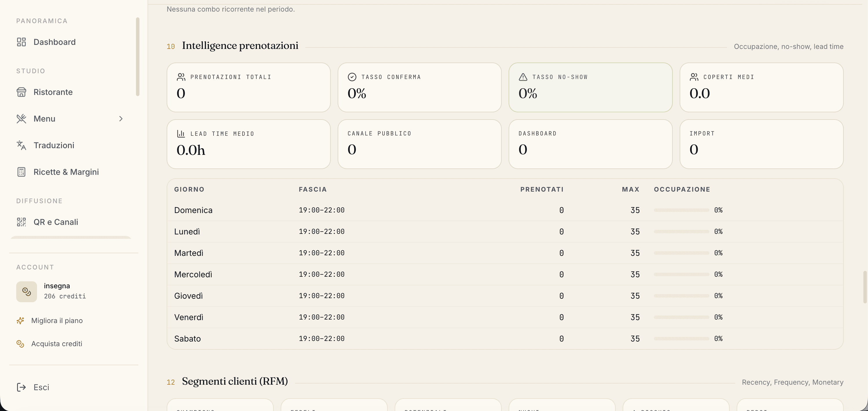This screenshot has height=411, width=868.
Task: Click the Acquista crediti coins icon
Action: pyautogui.click(x=20, y=344)
